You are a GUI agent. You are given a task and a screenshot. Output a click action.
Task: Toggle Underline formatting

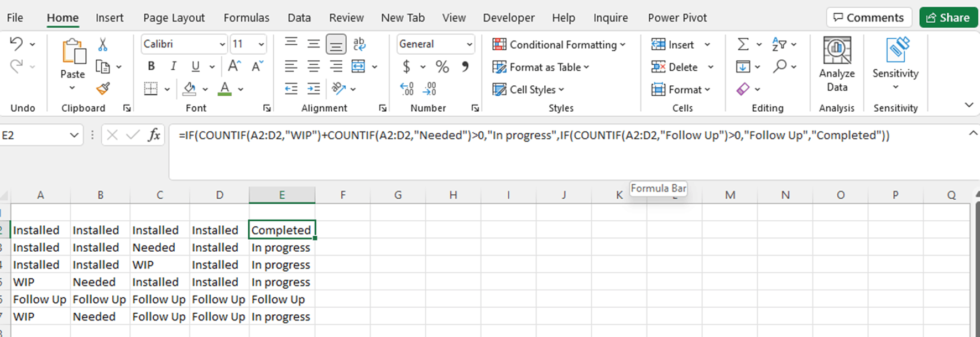tap(195, 66)
